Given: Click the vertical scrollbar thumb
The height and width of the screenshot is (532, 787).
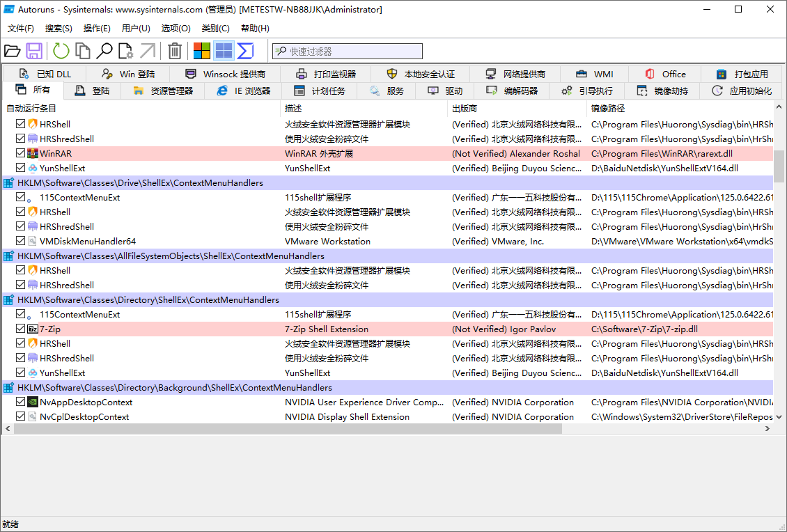Looking at the screenshot, I should click(779, 166).
